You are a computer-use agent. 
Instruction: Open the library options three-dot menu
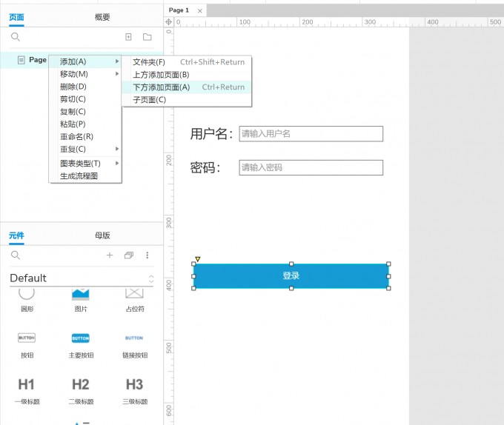[147, 255]
